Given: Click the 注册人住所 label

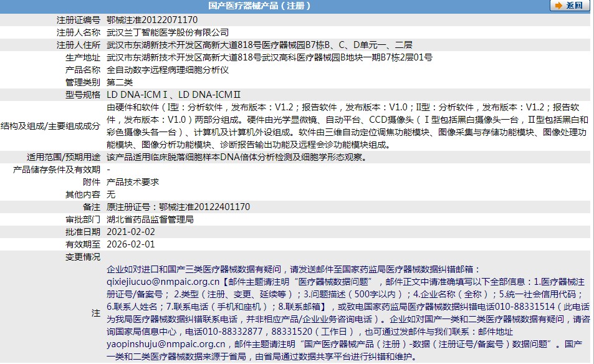Looking at the screenshot, I should (x=79, y=45).
